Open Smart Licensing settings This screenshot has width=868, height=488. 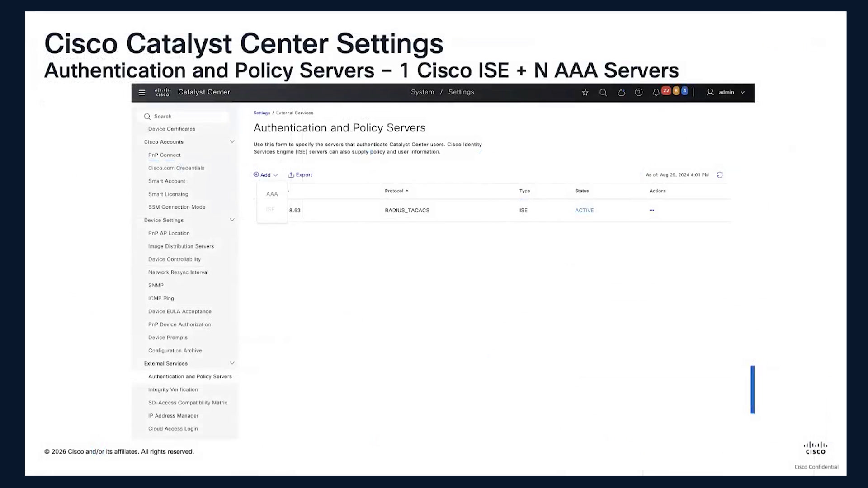pyautogui.click(x=168, y=194)
